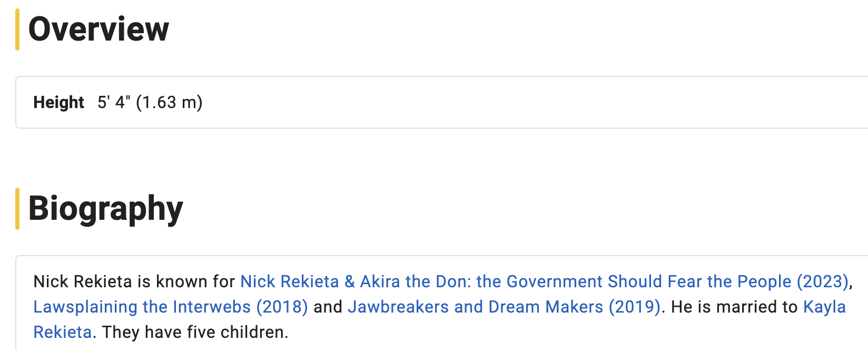Click the word "and" between the film links
868x350 pixels.
tap(328, 307)
